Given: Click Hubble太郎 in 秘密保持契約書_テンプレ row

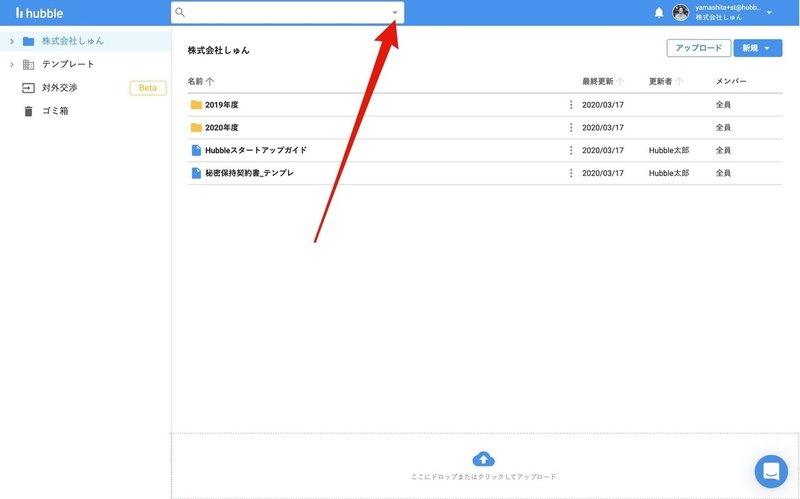Looking at the screenshot, I should tap(669, 173).
